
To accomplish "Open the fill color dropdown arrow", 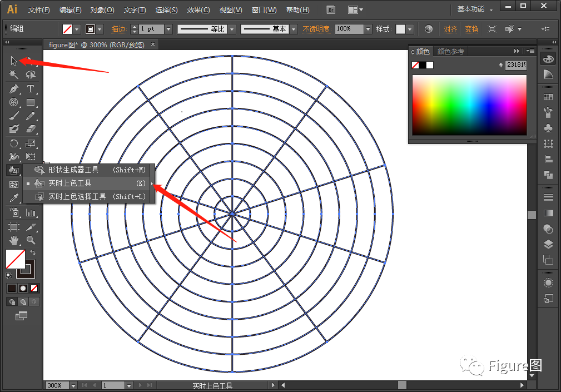I will coord(77,29).
